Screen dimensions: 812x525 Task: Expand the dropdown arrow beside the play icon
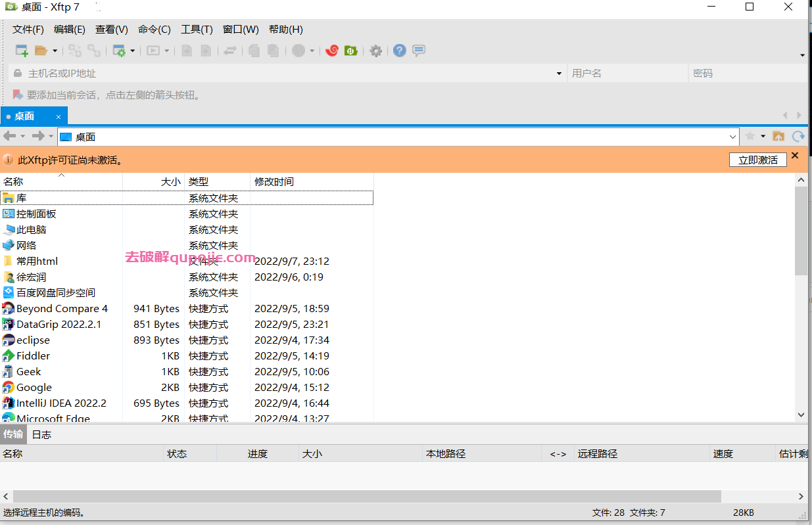(166, 51)
